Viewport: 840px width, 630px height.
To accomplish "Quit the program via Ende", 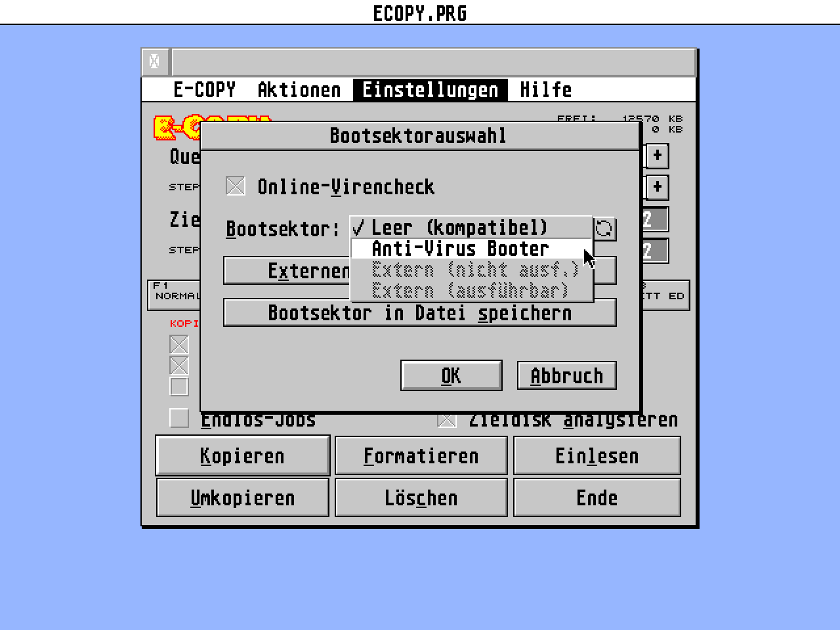I will [597, 497].
